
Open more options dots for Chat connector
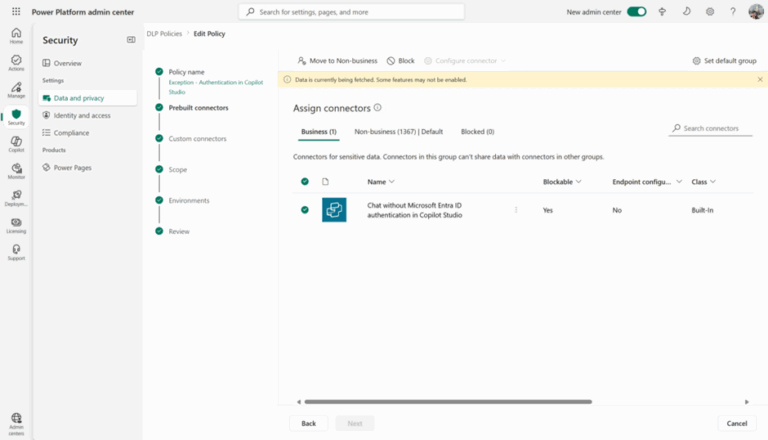click(516, 210)
